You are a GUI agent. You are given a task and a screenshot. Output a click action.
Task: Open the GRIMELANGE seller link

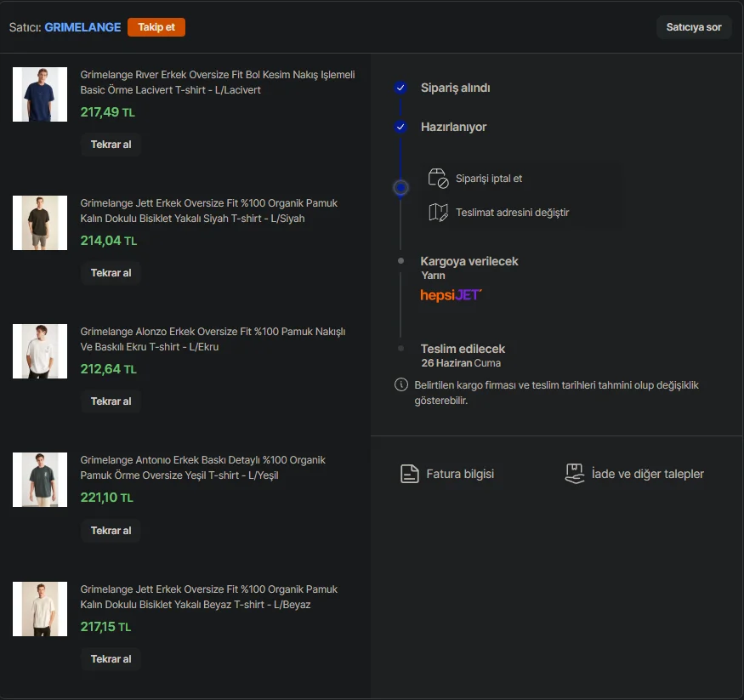coord(82,27)
